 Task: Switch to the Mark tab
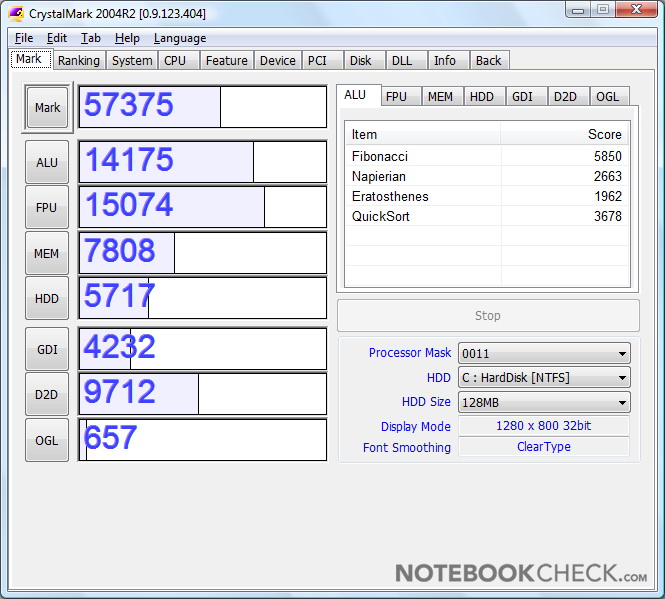(31, 59)
